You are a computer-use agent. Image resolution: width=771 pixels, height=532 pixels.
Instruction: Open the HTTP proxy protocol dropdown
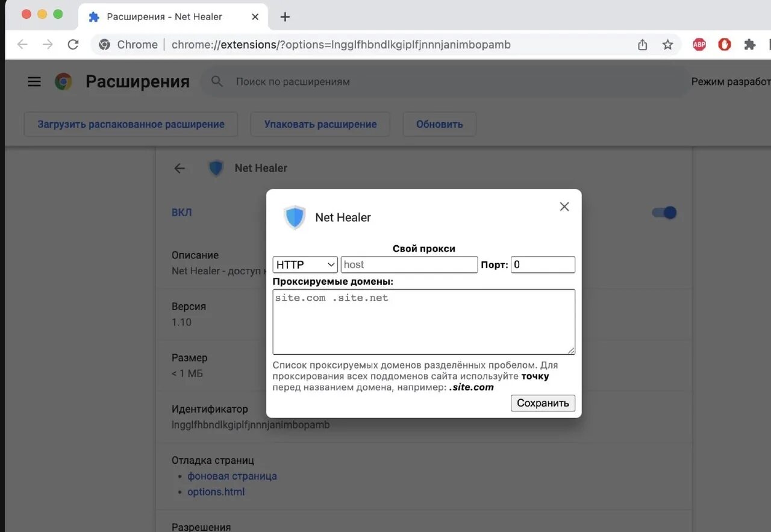pyautogui.click(x=305, y=264)
